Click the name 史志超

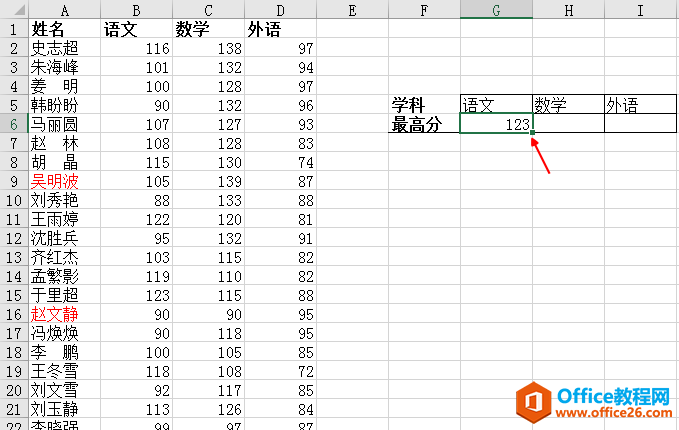tap(54, 48)
